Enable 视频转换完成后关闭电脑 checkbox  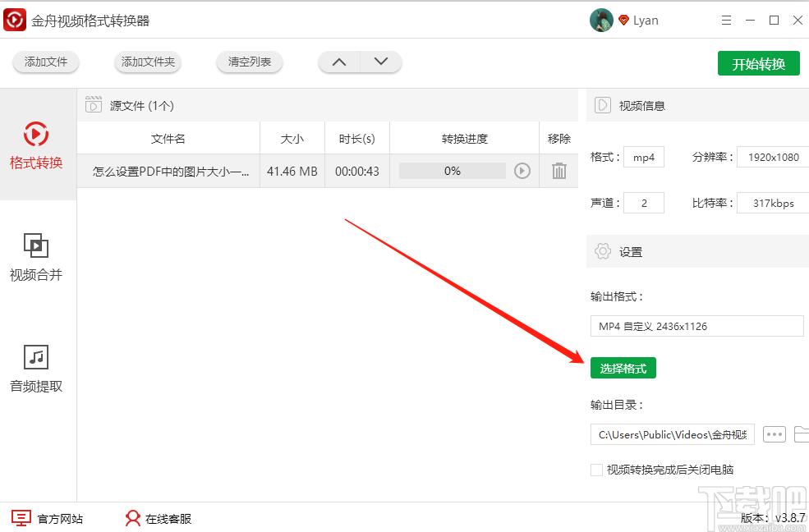pyautogui.click(x=596, y=470)
